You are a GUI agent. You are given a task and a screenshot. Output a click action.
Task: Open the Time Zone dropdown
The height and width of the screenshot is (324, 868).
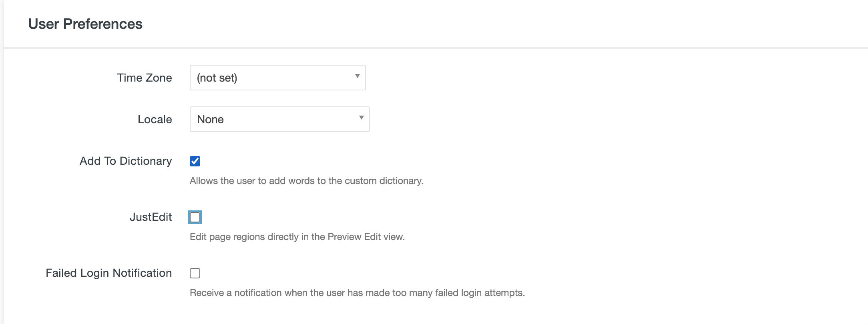277,78
